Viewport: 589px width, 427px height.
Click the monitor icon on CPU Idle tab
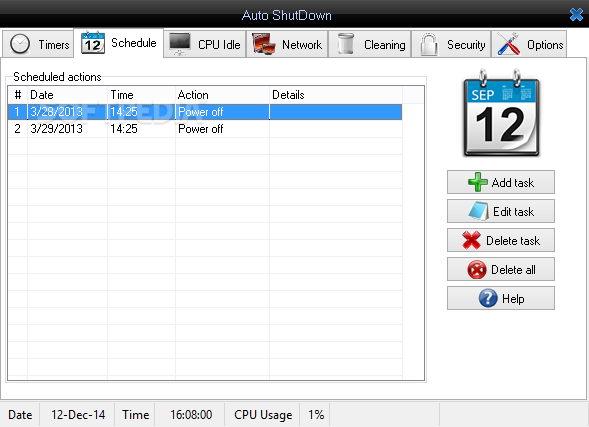(180, 44)
